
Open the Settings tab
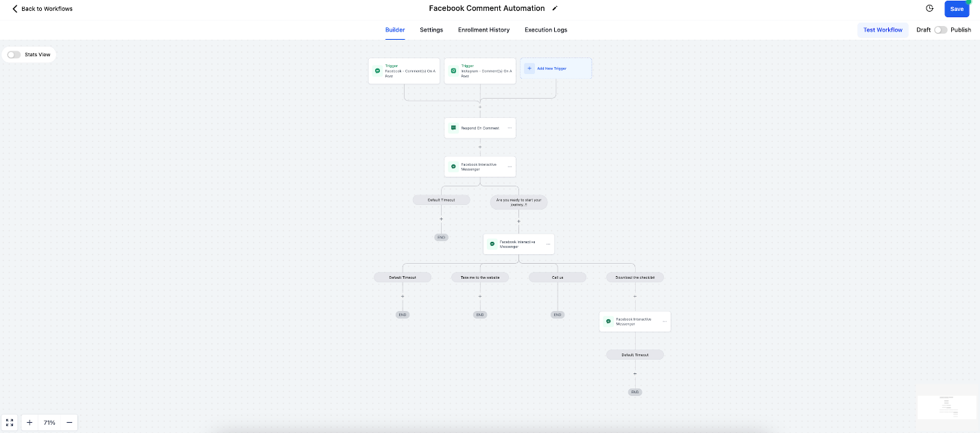point(431,29)
